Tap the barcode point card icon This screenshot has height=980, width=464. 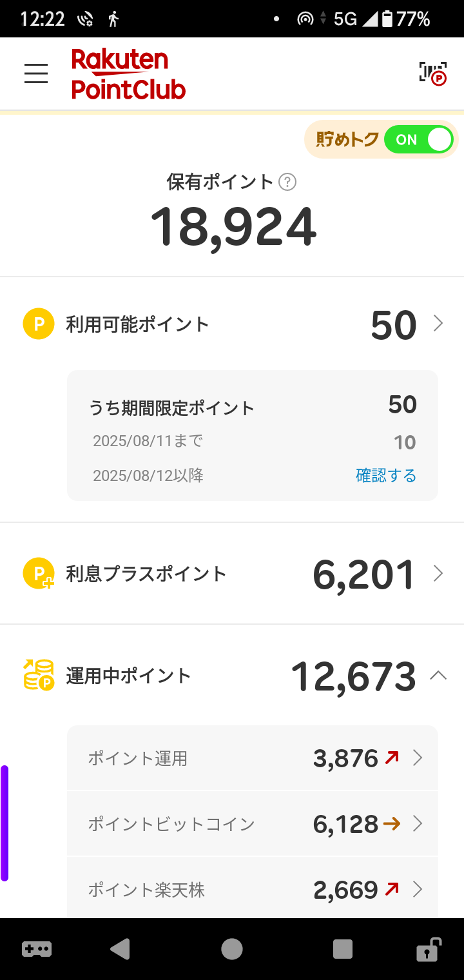(432, 73)
